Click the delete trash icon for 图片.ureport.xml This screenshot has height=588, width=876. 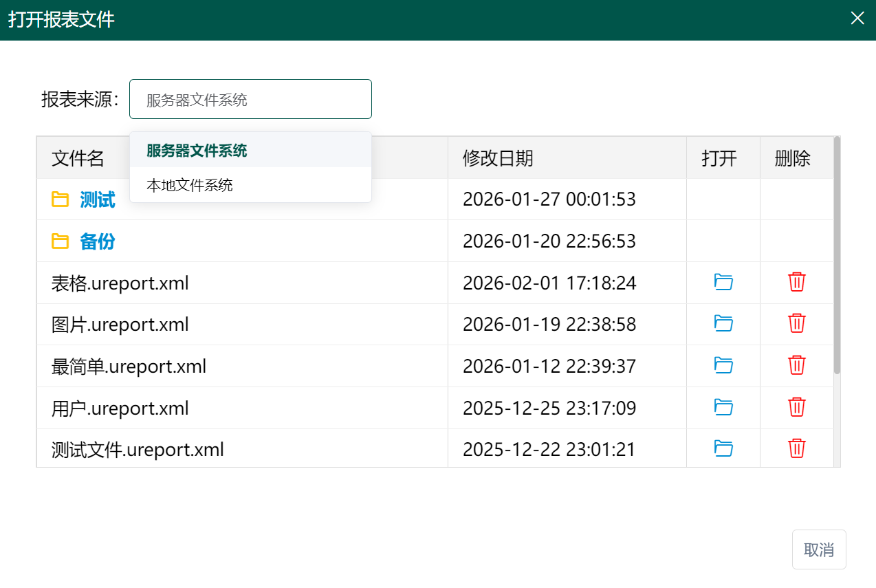(796, 324)
